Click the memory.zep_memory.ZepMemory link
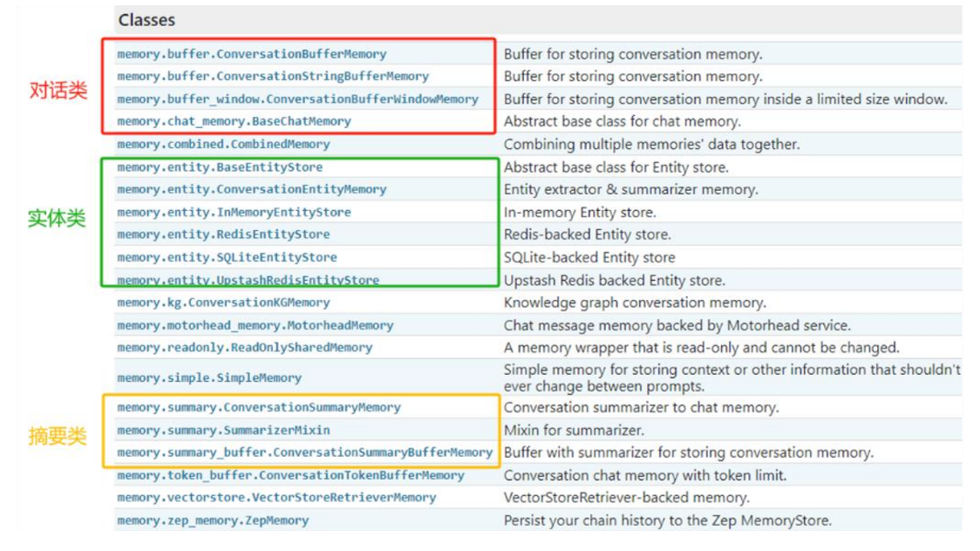This screenshot has height=551, width=980. click(x=213, y=520)
